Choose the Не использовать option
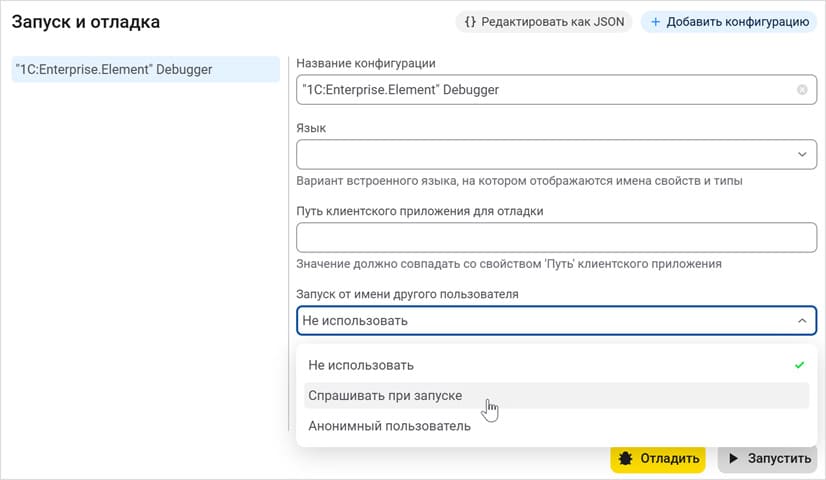Screen dimensions: 826x480 pyautogui.click(x=361, y=365)
